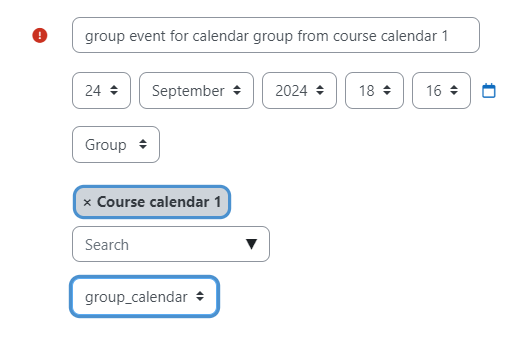This screenshot has height=362, width=515.
Task: Open the day dropdown showing 24
Action: 101,91
